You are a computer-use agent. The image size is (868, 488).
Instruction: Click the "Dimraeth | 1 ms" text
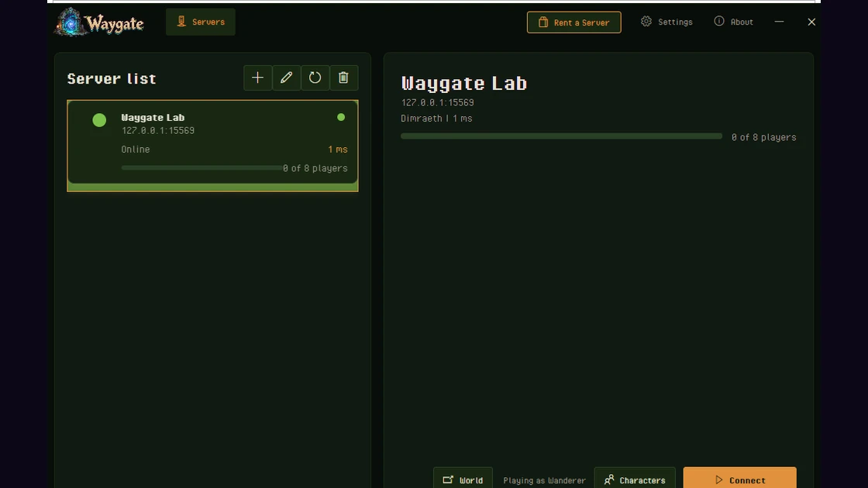click(x=436, y=119)
